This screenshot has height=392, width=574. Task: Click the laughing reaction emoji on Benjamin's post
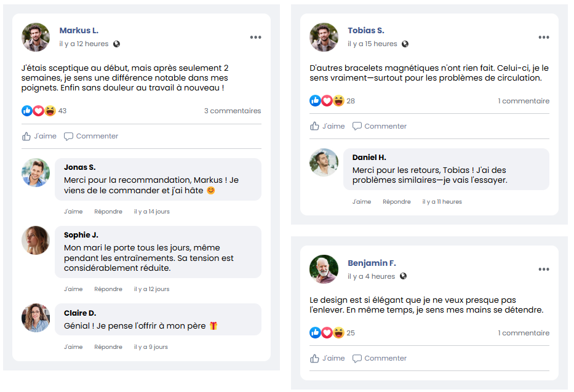pos(338,333)
